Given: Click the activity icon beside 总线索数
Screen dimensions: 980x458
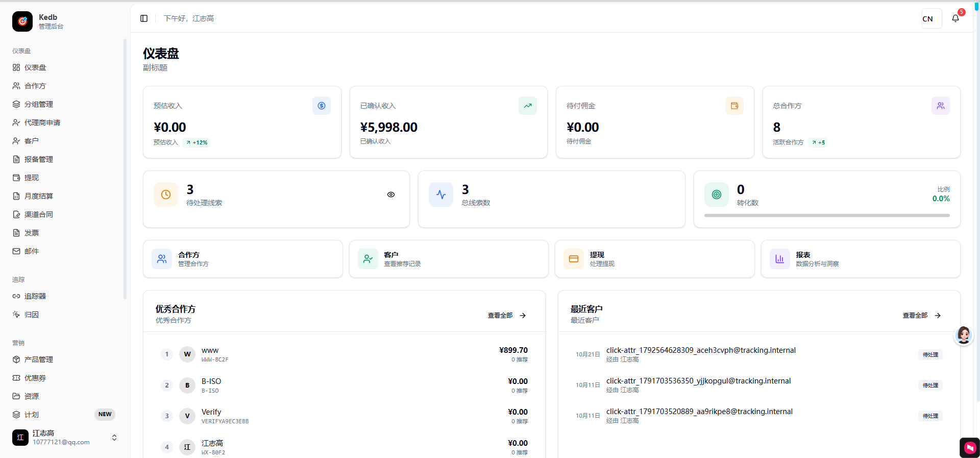Looking at the screenshot, I should 441,195.
